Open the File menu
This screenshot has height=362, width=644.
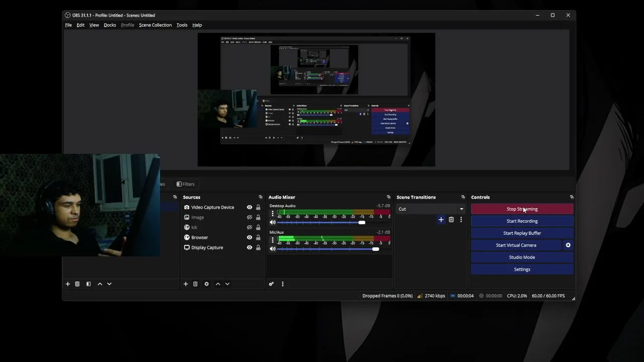68,25
